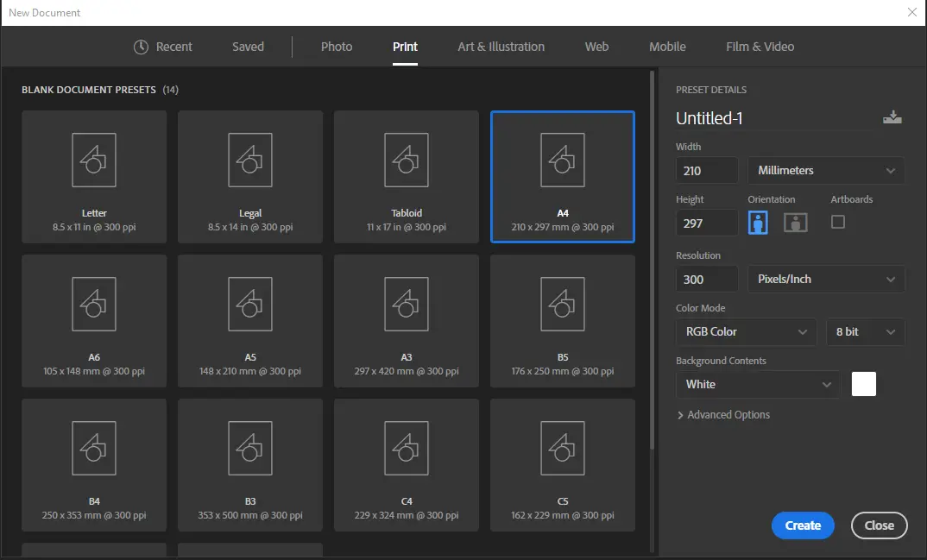Select the B3 preset

(x=250, y=465)
